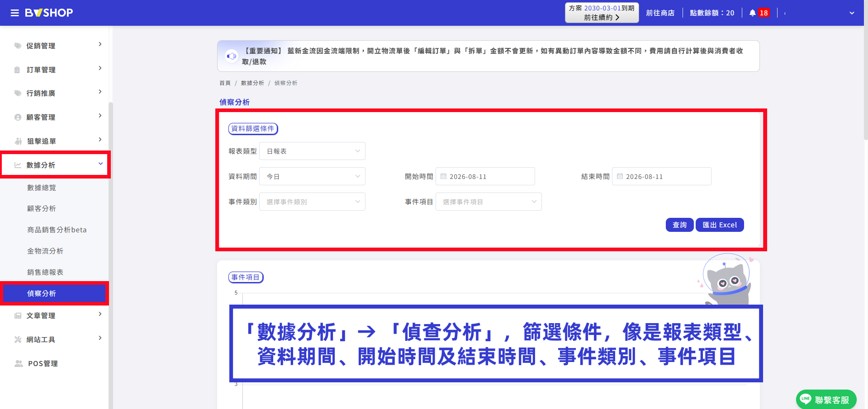Click the BVSHOP logo
868x409 pixels.
click(x=49, y=13)
